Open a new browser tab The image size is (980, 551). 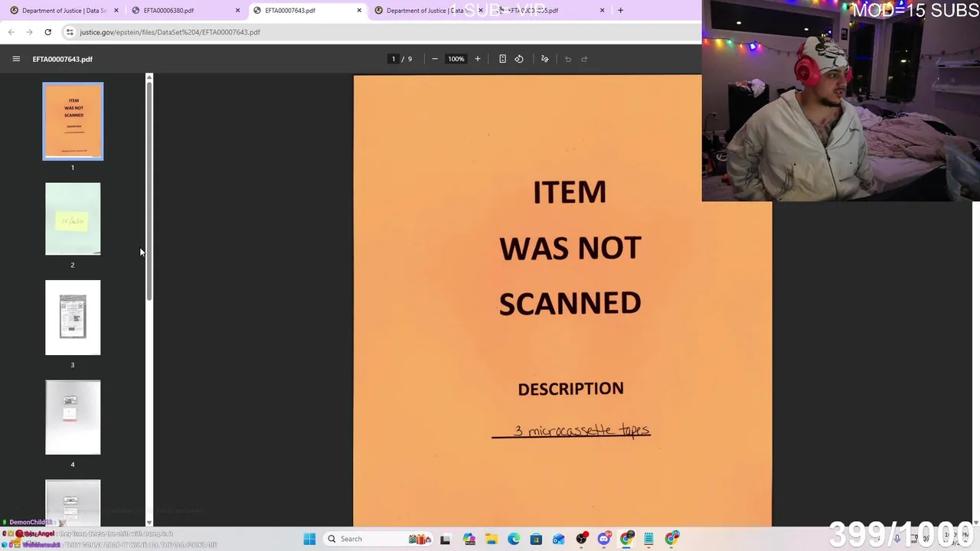pos(620,11)
